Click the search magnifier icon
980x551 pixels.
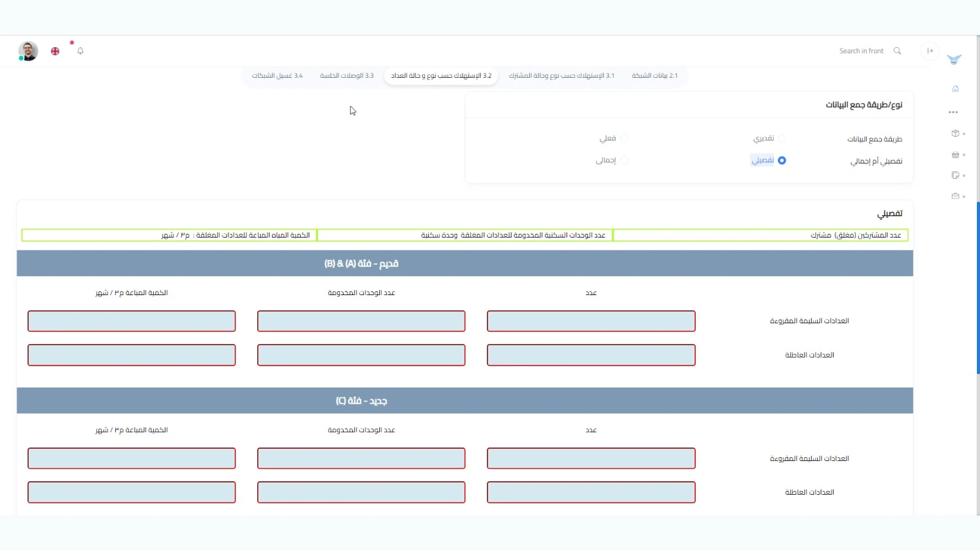[897, 51]
